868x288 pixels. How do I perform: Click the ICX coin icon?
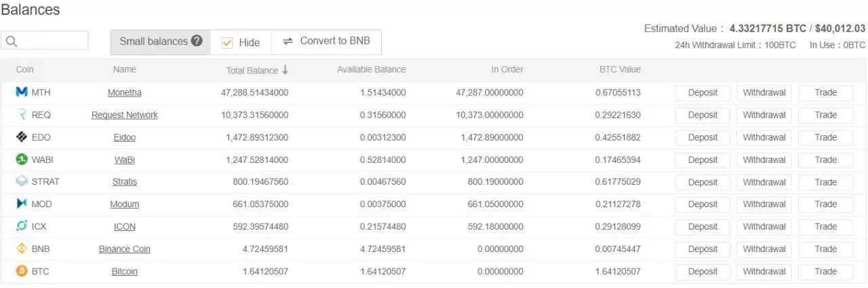coord(22,226)
